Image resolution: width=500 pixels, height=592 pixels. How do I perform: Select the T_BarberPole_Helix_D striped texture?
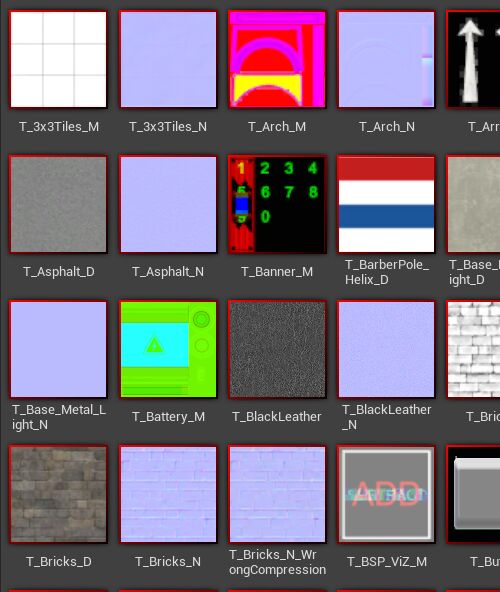click(386, 204)
